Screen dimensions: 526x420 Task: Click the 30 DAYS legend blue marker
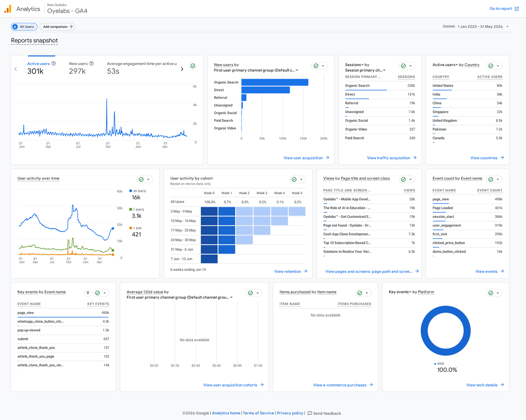[x=130, y=191]
